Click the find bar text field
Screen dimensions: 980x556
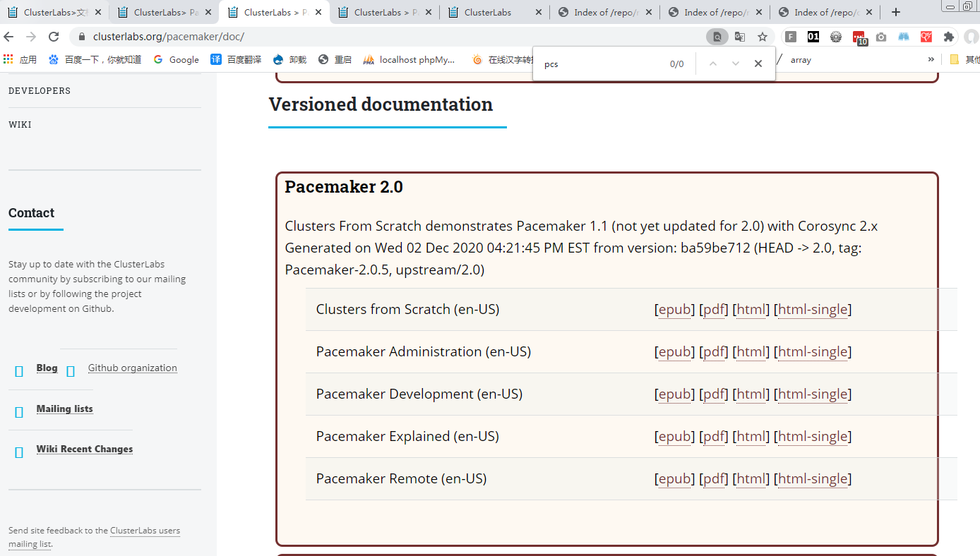click(600, 64)
